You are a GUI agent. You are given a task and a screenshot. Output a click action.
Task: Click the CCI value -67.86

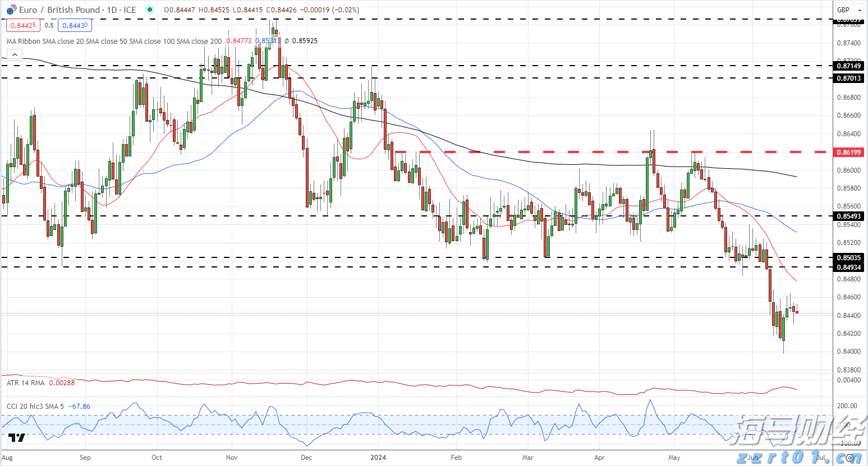pos(78,406)
